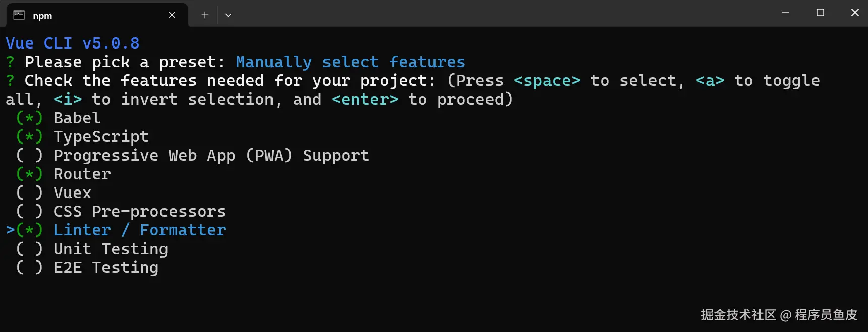This screenshot has width=868, height=332.
Task: Close the npm terminal tab
Action: click(x=172, y=15)
